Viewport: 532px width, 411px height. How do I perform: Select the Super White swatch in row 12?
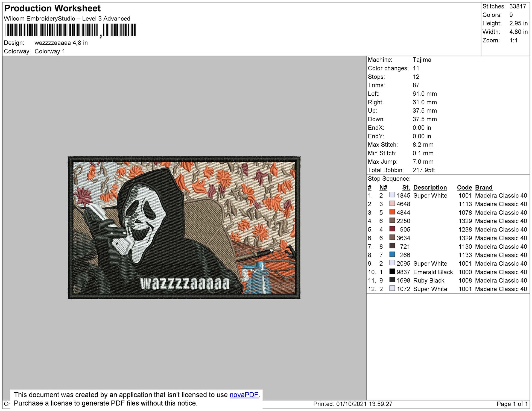(392, 288)
